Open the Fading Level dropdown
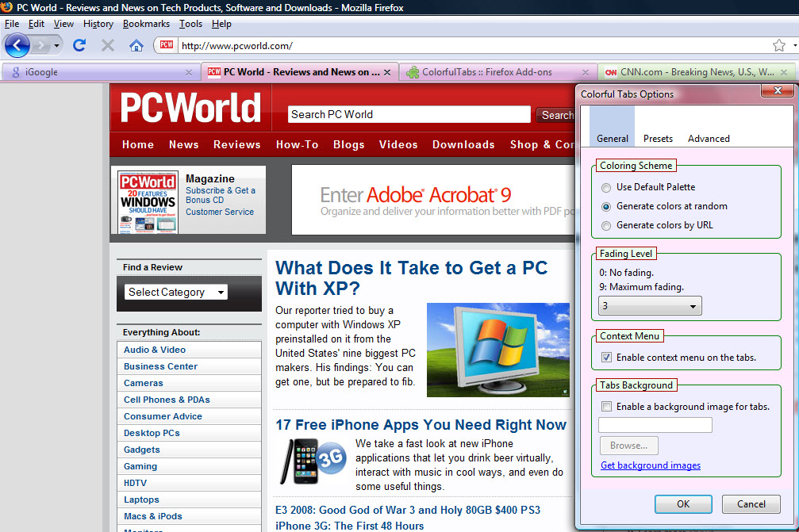This screenshot has height=532, width=799. [x=650, y=306]
